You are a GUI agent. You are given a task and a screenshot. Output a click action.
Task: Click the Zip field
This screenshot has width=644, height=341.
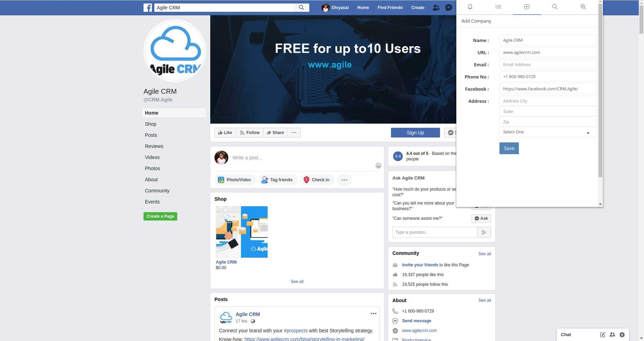point(548,122)
